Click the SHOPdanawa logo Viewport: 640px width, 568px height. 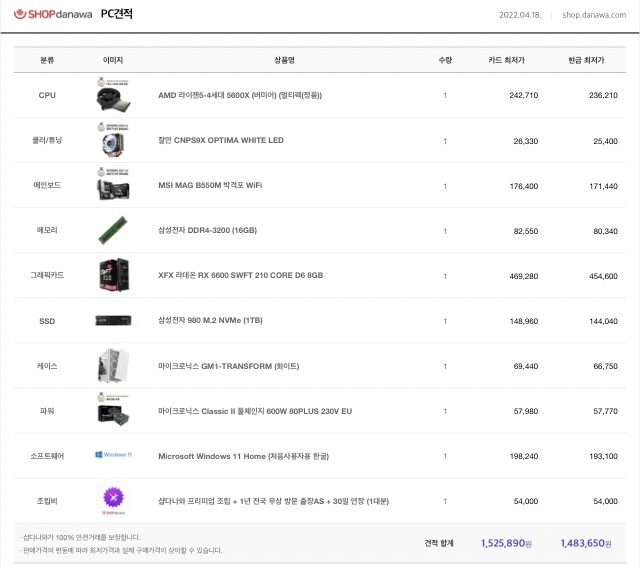tap(53, 14)
